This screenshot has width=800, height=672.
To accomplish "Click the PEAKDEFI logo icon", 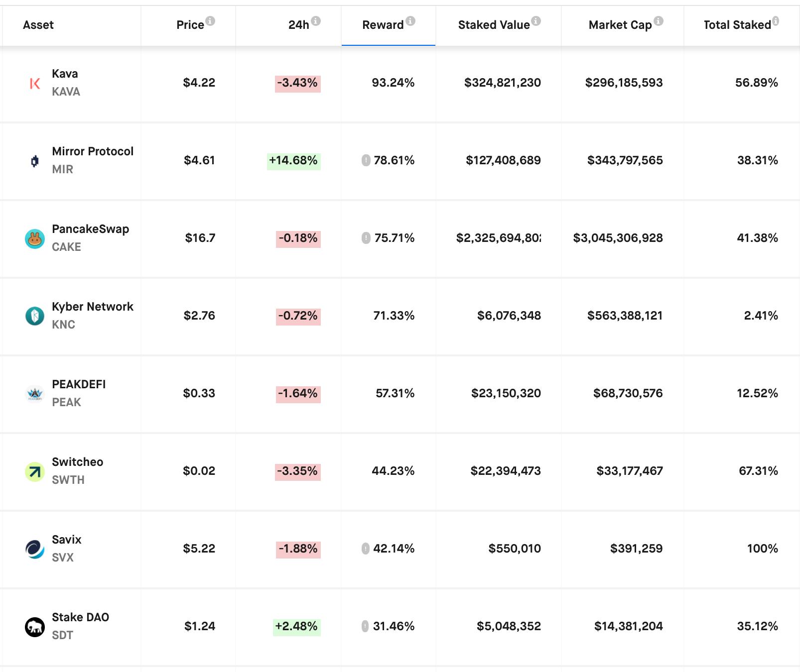I will pos(35,394).
